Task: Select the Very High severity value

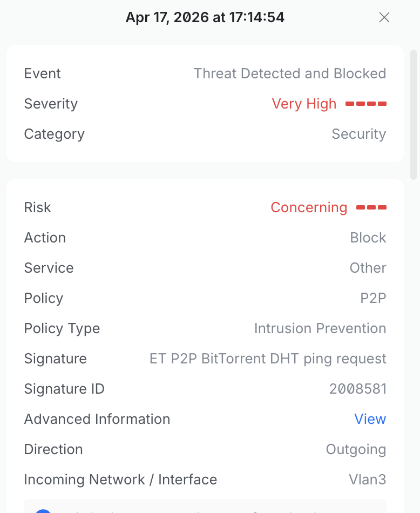Action: point(304,104)
